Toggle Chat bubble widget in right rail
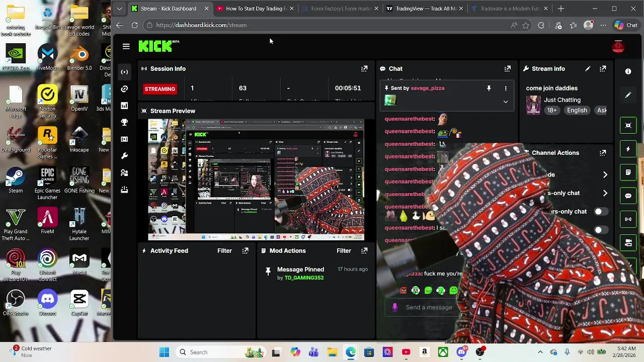Image resolution: width=644 pixels, height=362 pixels. [x=628, y=196]
